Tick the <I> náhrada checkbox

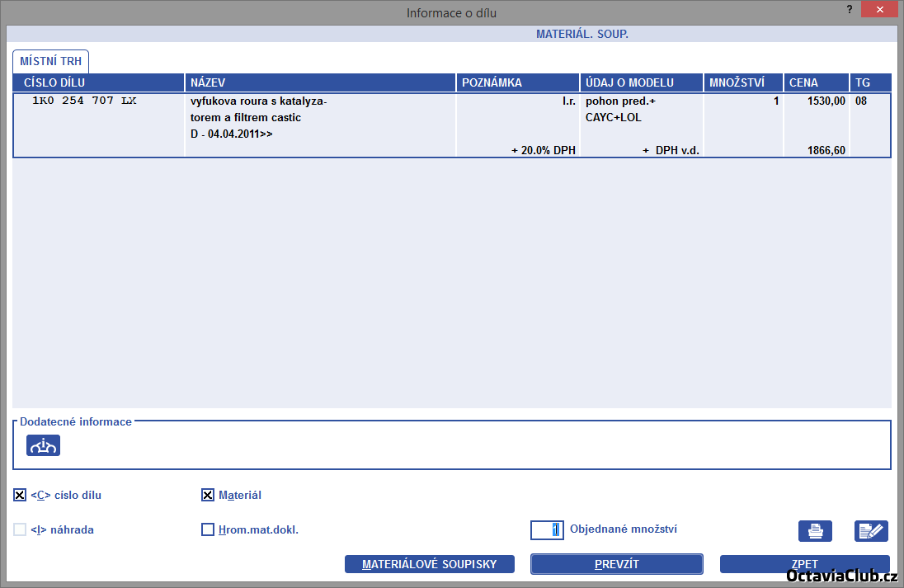coord(20,529)
